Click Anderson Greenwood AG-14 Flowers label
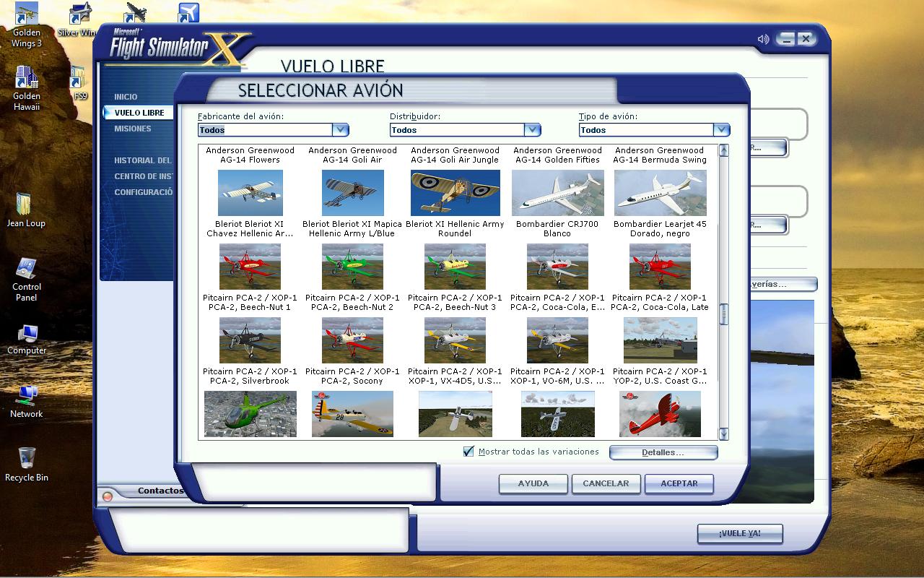Image resolution: width=924 pixels, height=578 pixels. point(250,155)
